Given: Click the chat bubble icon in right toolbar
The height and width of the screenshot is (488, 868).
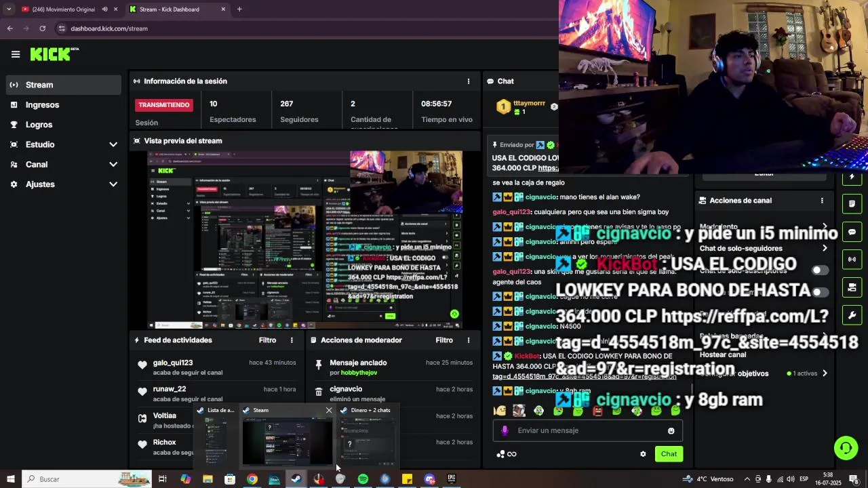Looking at the screenshot, I should [x=852, y=231].
